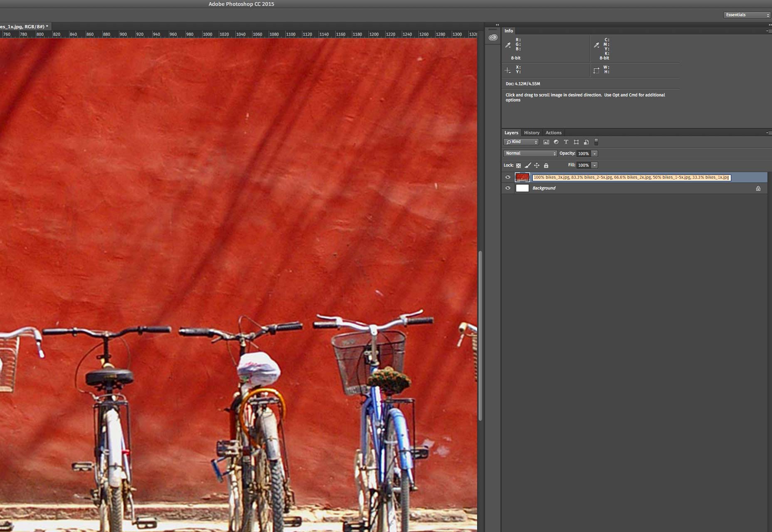Filter layers by pixel layers icon
The image size is (772, 532).
tap(546, 142)
